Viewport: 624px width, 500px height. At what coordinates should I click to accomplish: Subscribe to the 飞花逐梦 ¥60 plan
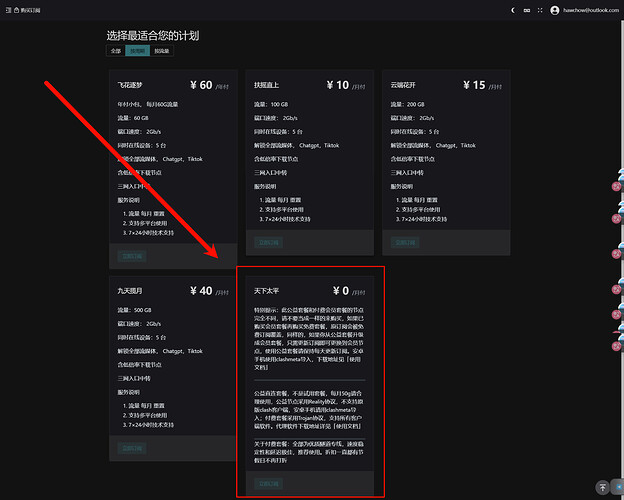point(132,256)
